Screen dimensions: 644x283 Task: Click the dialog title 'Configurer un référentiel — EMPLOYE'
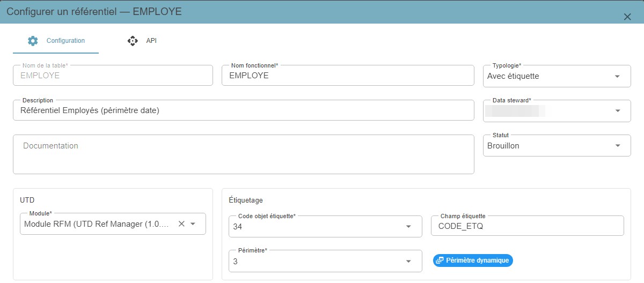point(94,11)
